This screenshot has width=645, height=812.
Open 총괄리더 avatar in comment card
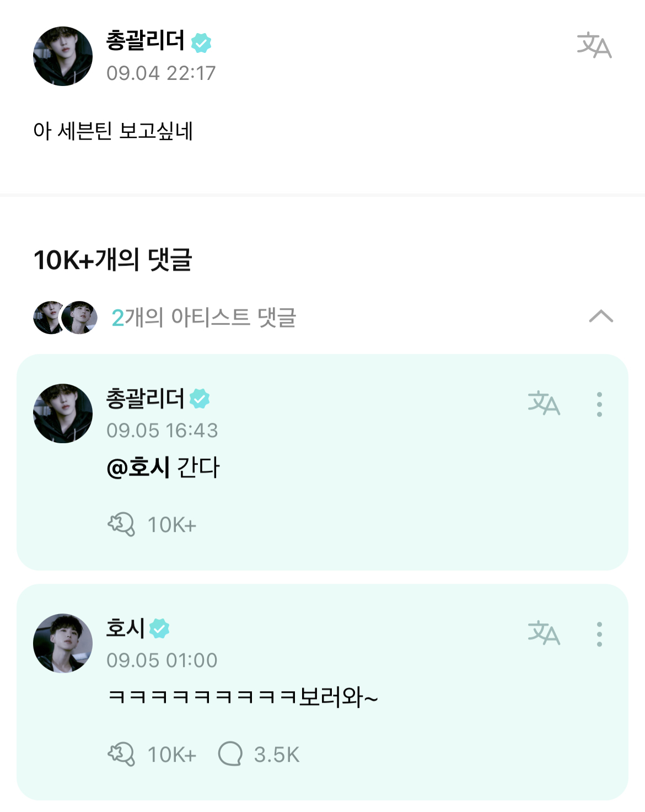[63, 413]
